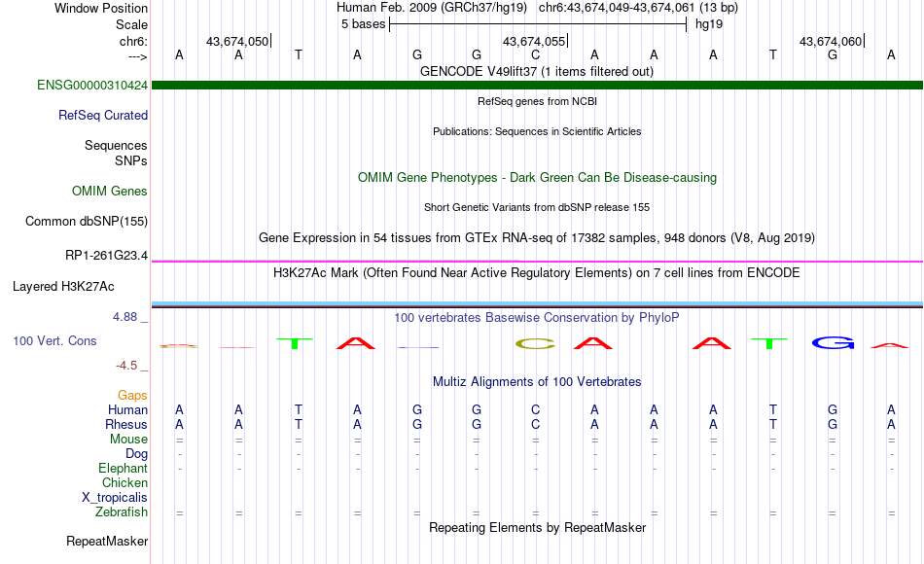
Task: Click the GTEx Gene Expression track title
Action: coord(537,237)
